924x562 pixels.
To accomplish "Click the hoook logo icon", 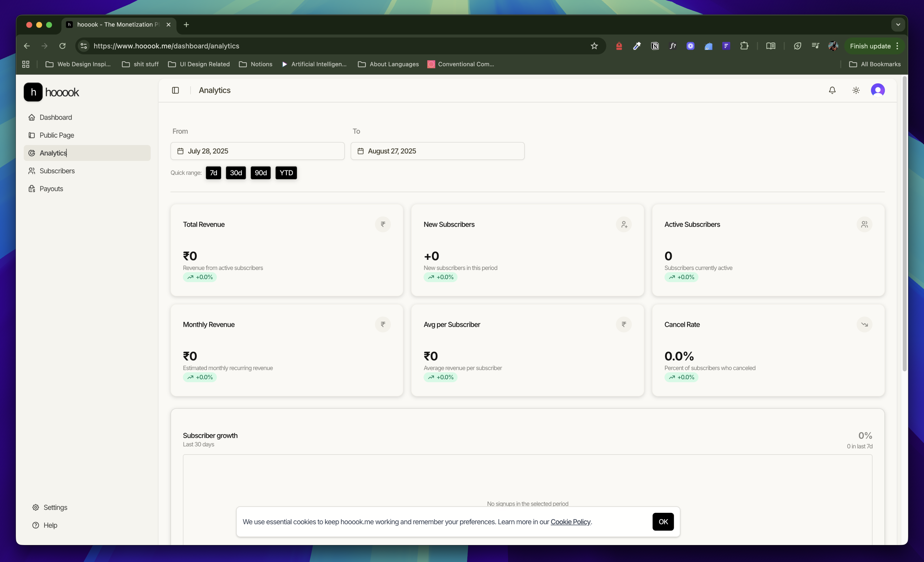I will point(33,92).
